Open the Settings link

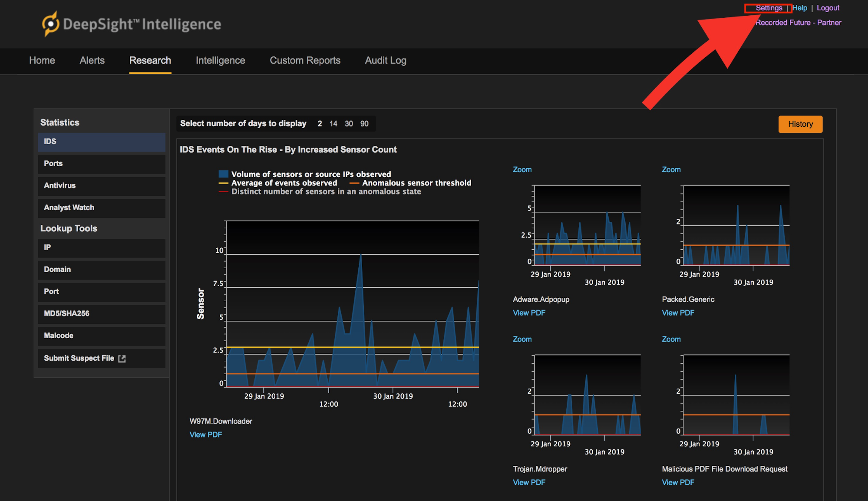[x=769, y=8]
